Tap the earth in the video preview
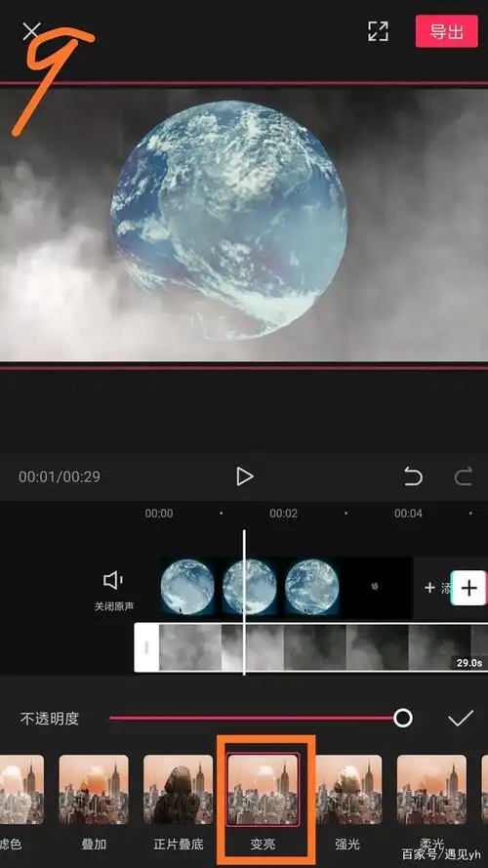 pyautogui.click(x=228, y=220)
